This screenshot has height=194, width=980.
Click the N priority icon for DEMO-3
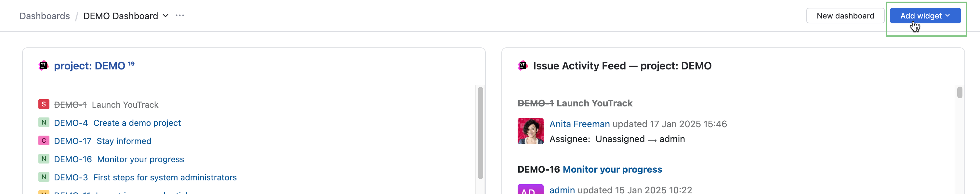coord(44,177)
